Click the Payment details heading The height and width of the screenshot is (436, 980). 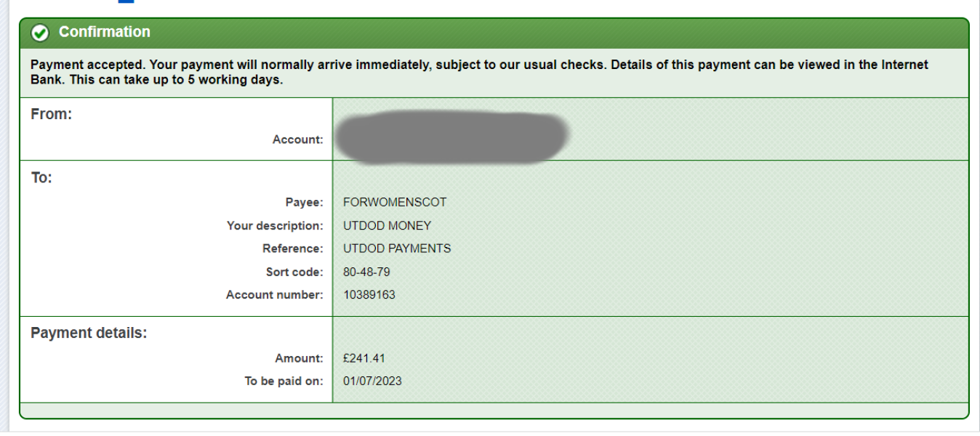point(89,334)
